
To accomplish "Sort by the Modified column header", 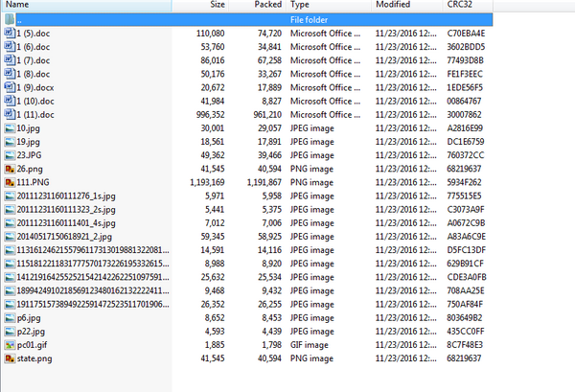I will pyautogui.click(x=407, y=5).
